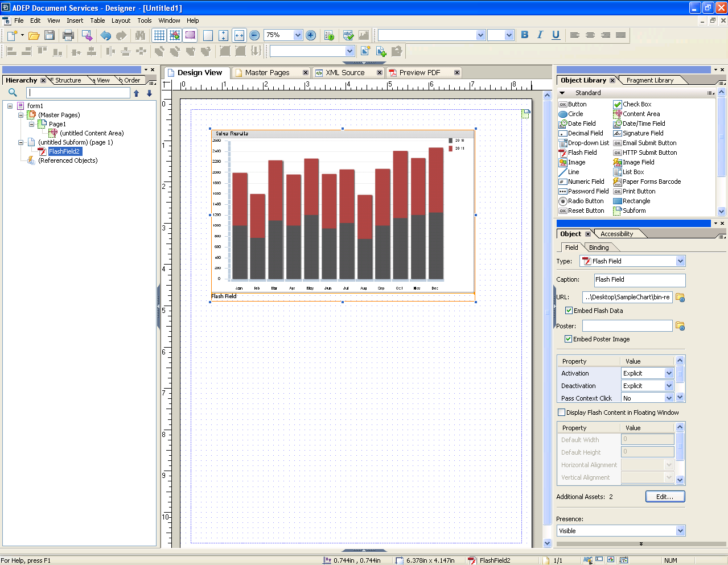Open the Binding tab

(599, 248)
